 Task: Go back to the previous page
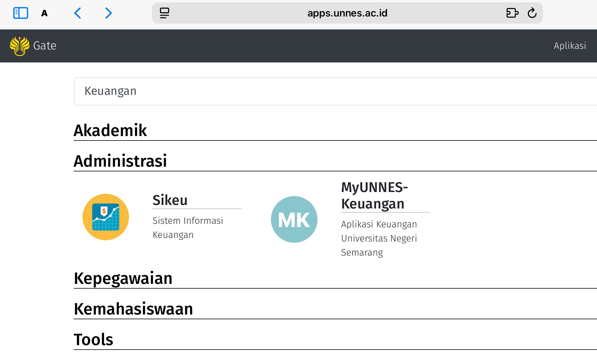tap(78, 13)
